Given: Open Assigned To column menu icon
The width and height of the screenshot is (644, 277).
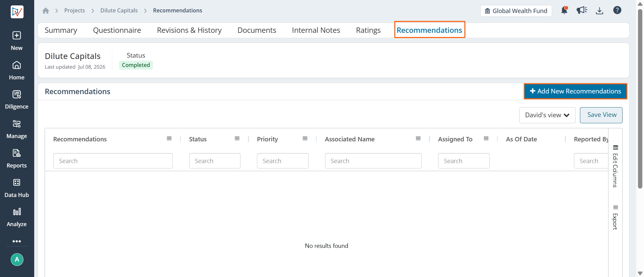Looking at the screenshot, I should tap(486, 139).
